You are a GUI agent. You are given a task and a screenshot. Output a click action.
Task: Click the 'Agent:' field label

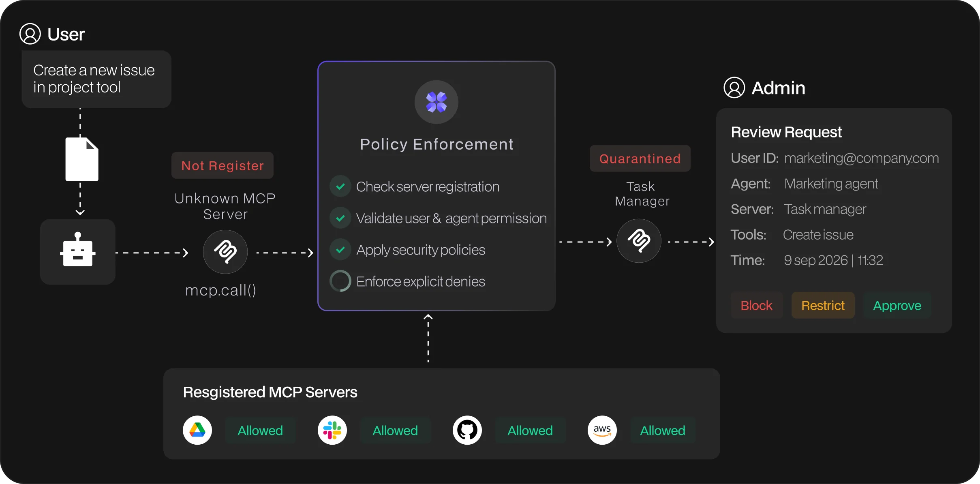[x=751, y=184]
